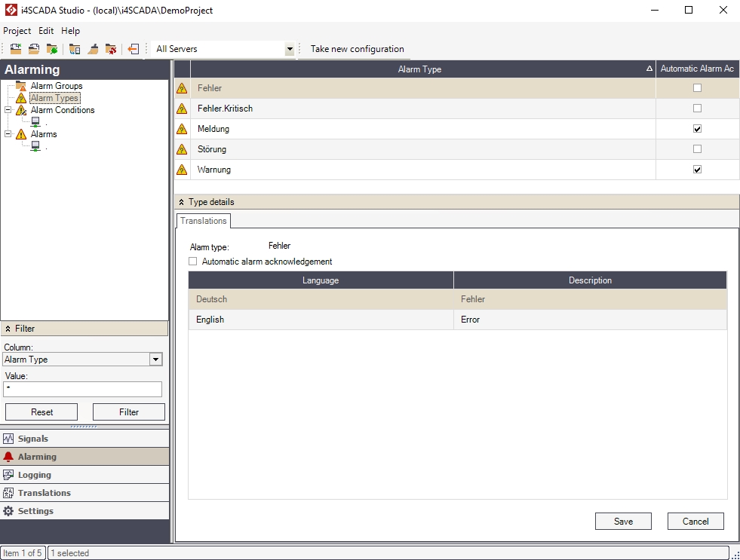This screenshot has width=740, height=560.
Task: Click the filter Value input field
Action: pyautogui.click(x=83, y=389)
